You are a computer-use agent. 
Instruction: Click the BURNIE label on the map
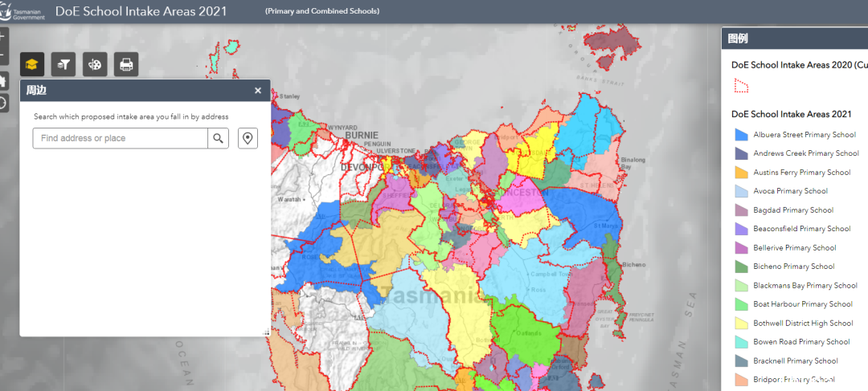coord(362,135)
